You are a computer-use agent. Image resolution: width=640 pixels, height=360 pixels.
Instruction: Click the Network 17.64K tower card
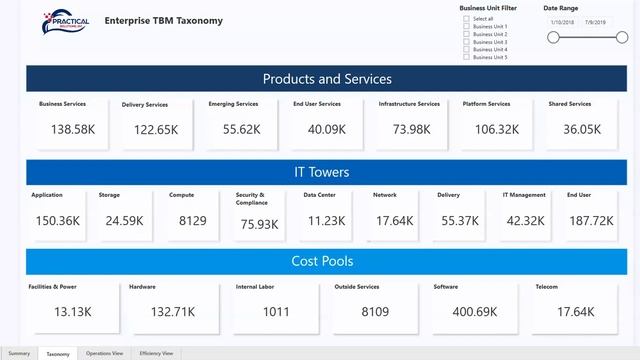394,216
